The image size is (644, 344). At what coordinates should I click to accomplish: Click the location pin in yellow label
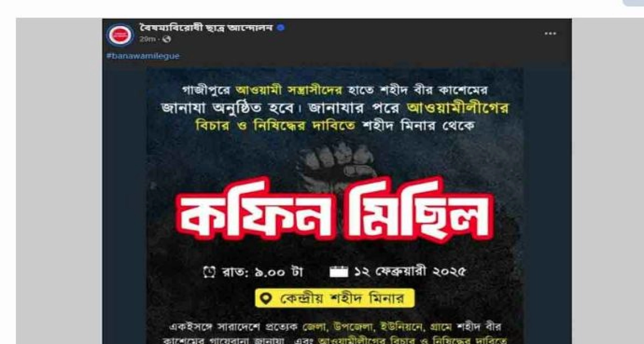click(x=265, y=298)
